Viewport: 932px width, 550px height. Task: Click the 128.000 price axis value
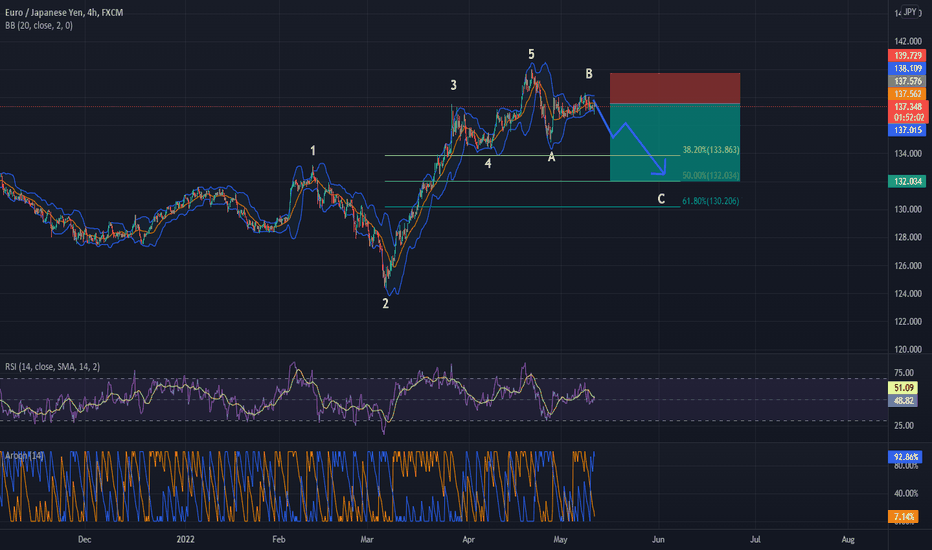click(x=908, y=237)
